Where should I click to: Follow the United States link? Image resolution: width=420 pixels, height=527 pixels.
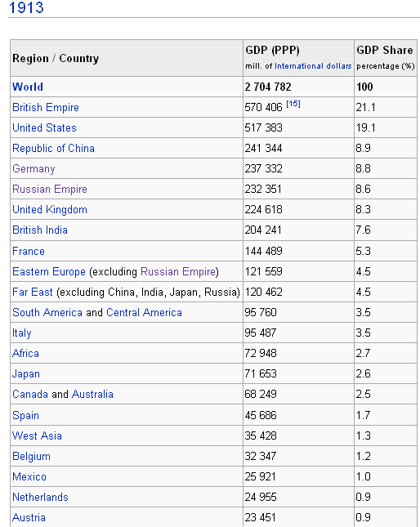(44, 127)
